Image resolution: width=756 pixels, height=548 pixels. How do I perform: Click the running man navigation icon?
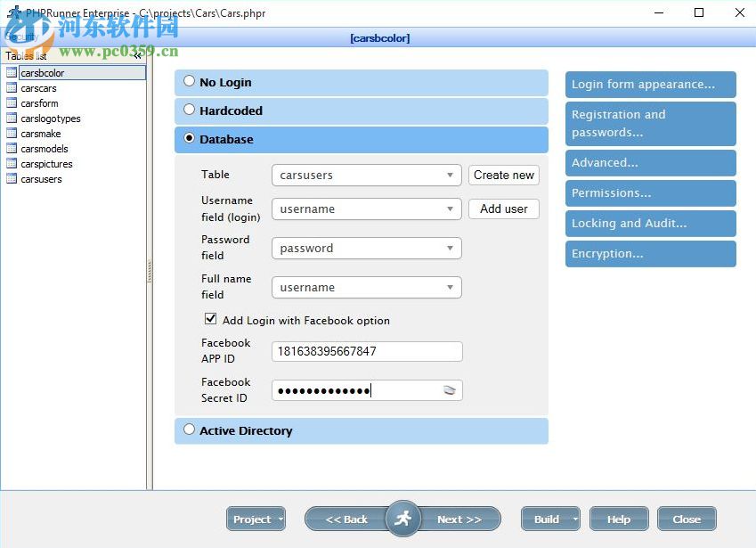pyautogui.click(x=402, y=519)
